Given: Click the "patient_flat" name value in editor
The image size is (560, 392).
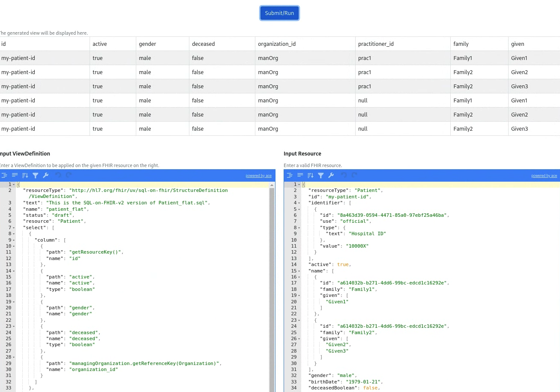Looking at the screenshot, I should point(67,209).
